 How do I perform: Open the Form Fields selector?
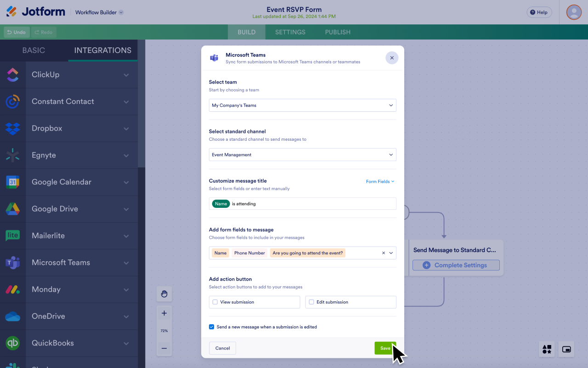point(380,181)
